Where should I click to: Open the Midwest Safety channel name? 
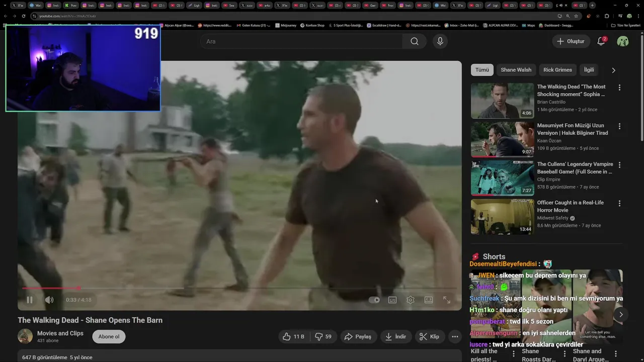click(x=552, y=218)
